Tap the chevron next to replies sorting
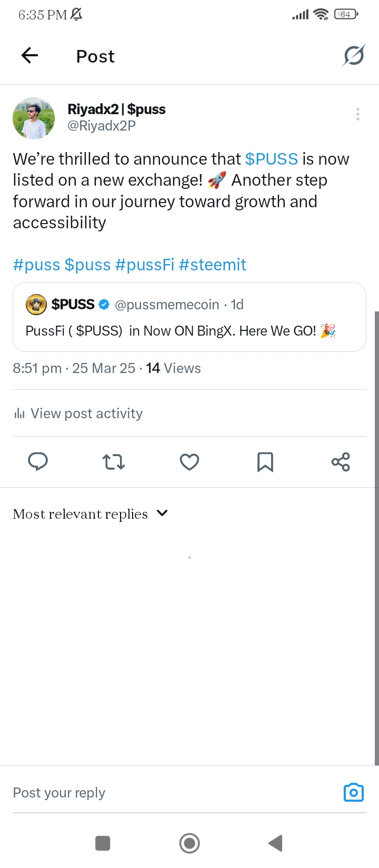Image resolution: width=379 pixels, height=868 pixels. (162, 513)
